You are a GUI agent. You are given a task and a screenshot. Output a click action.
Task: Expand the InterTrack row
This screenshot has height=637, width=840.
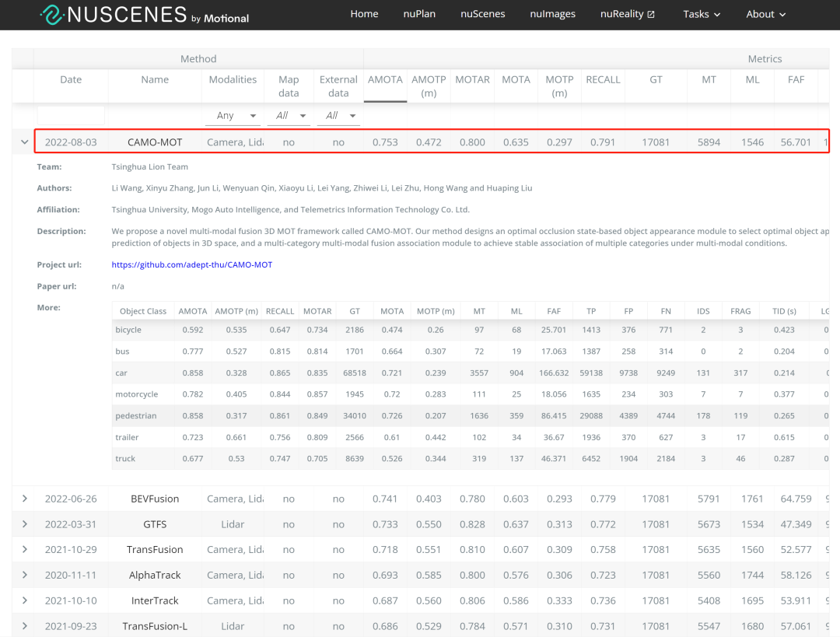pos(24,600)
